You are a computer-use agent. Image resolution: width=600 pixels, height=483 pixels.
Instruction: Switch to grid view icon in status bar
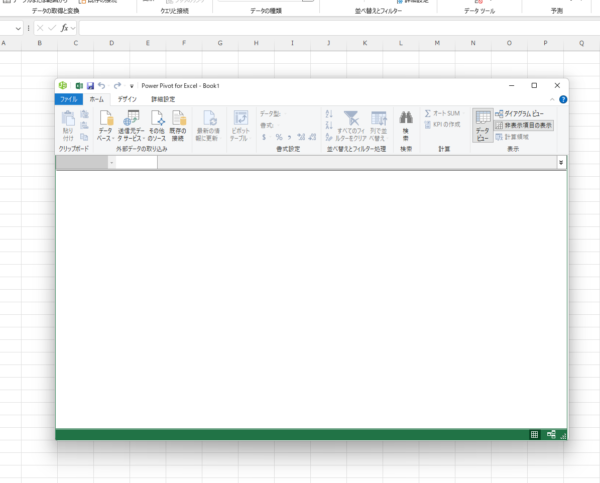[x=535, y=434]
